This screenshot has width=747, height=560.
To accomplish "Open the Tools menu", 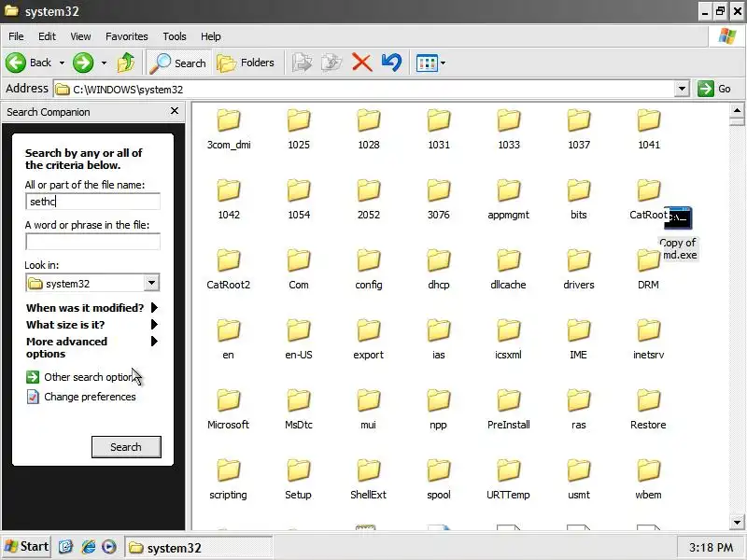I will [x=175, y=36].
